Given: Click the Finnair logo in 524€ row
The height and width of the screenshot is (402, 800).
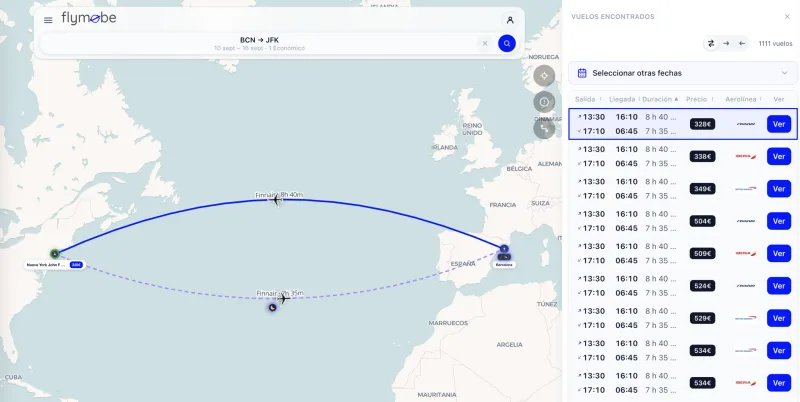Looking at the screenshot, I should [x=745, y=286].
